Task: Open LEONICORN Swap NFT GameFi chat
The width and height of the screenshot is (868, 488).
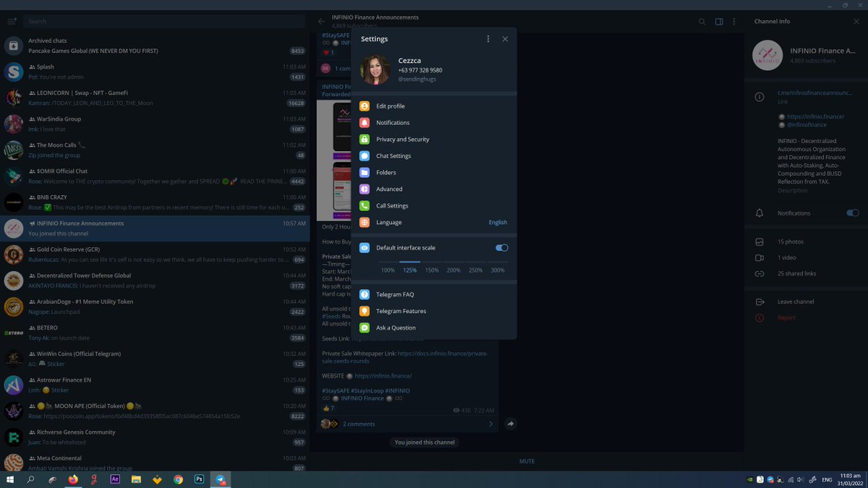Action: tap(155, 98)
